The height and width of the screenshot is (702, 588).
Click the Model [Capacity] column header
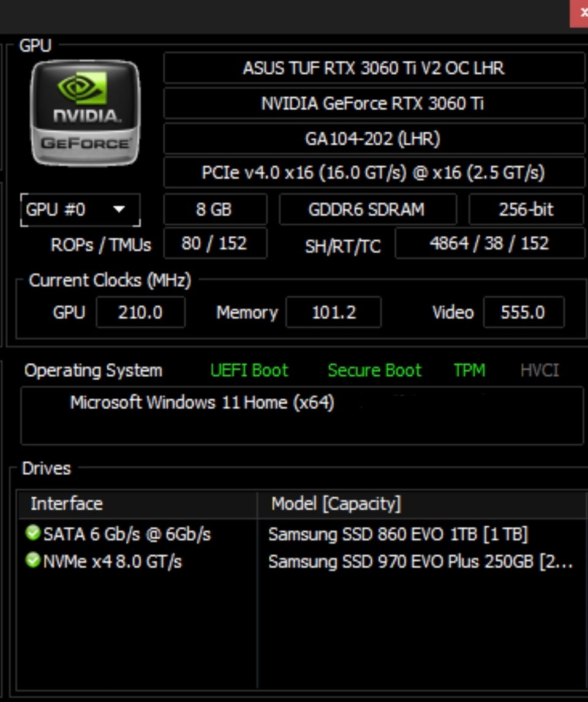tap(336, 504)
